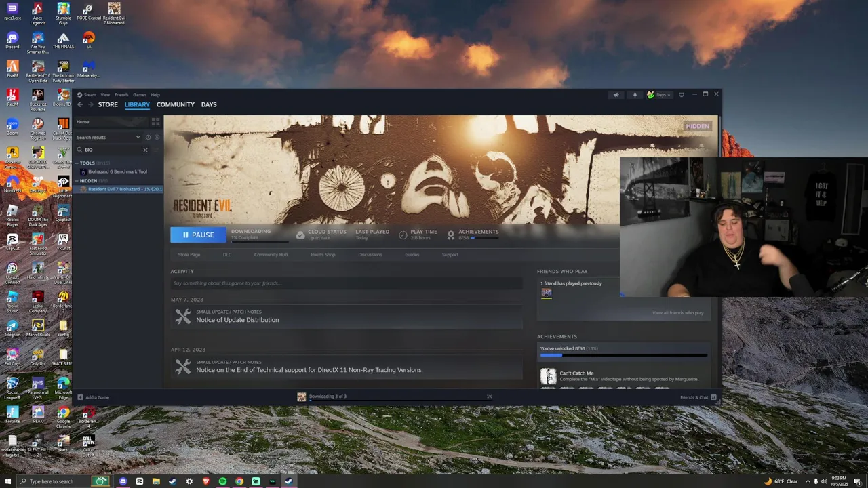Click the achievements gear icon

(450, 235)
